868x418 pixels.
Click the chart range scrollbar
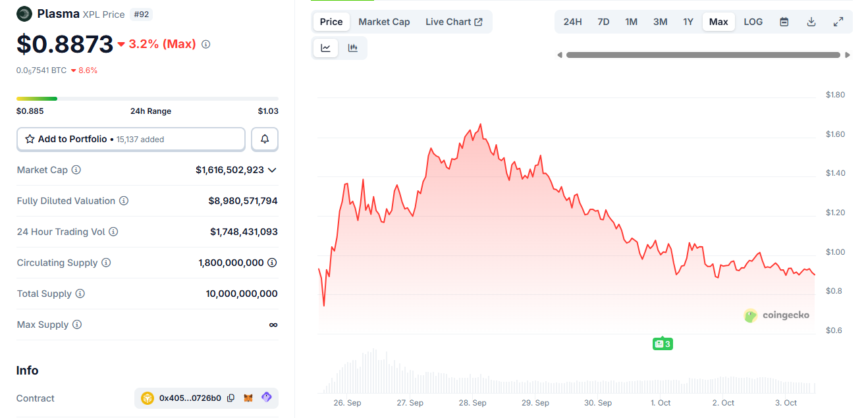point(703,55)
